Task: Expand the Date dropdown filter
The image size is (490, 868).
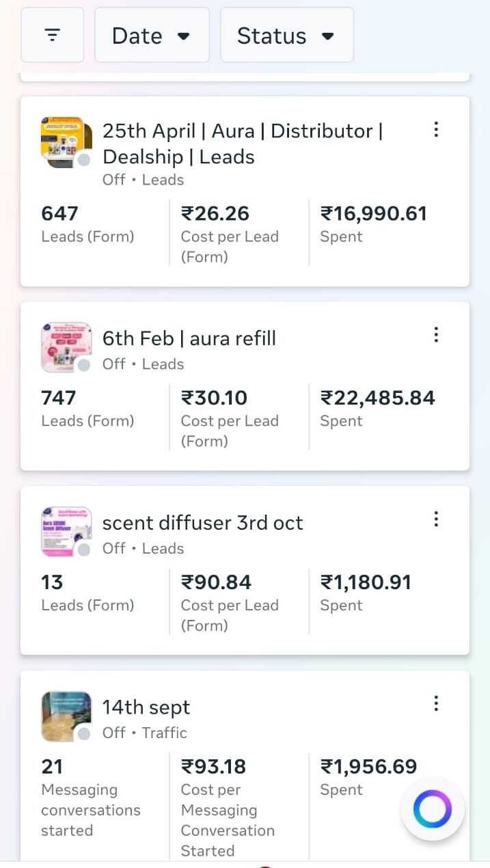Action: [x=152, y=36]
